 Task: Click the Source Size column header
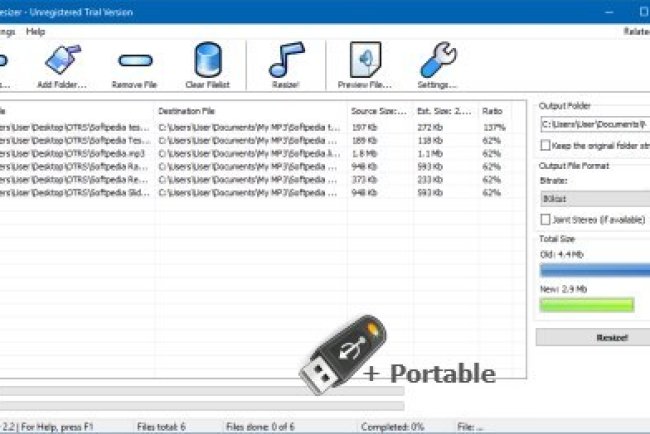(376, 110)
